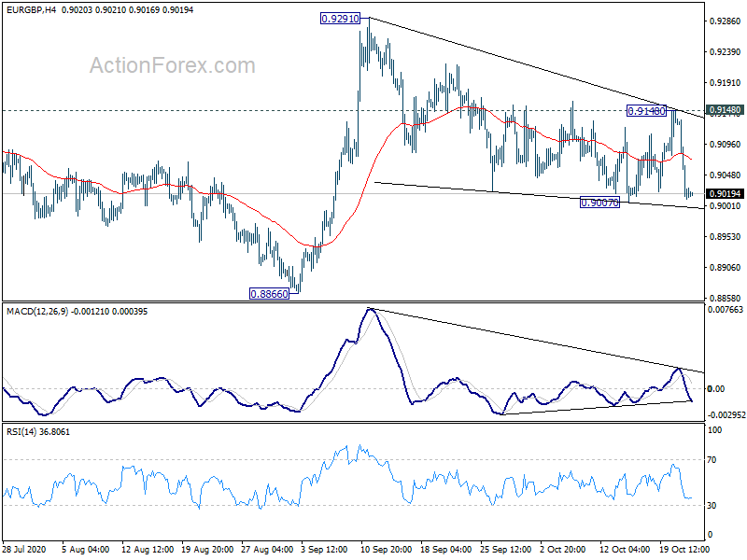
Task: Click the 0.89530 price axis value
Action: click(726, 237)
